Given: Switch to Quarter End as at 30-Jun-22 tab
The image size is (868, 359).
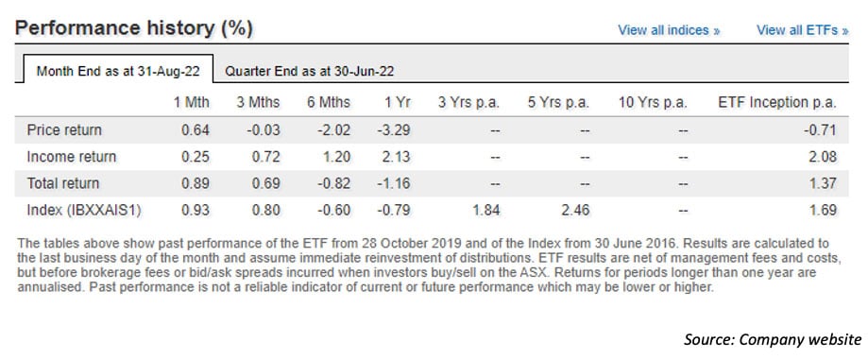Looking at the screenshot, I should (x=309, y=72).
